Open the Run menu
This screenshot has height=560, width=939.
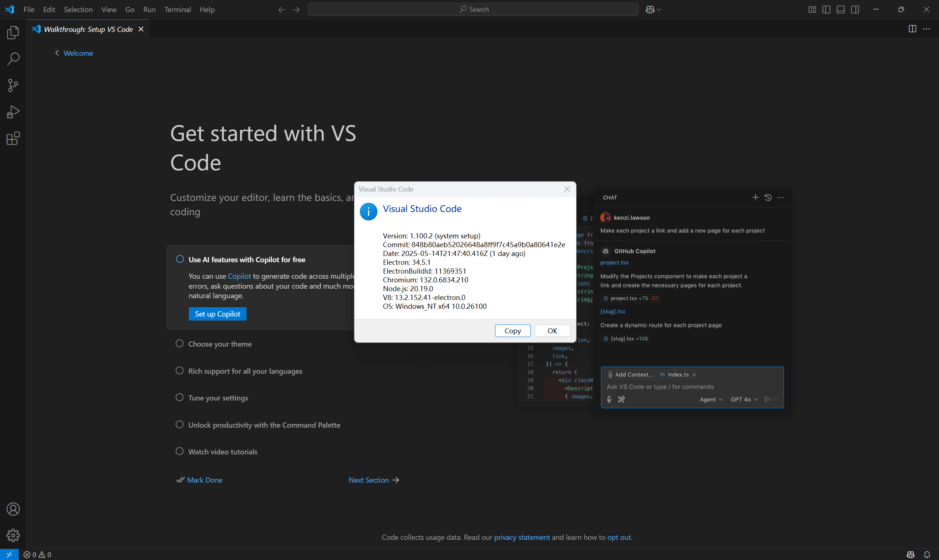tap(149, 10)
